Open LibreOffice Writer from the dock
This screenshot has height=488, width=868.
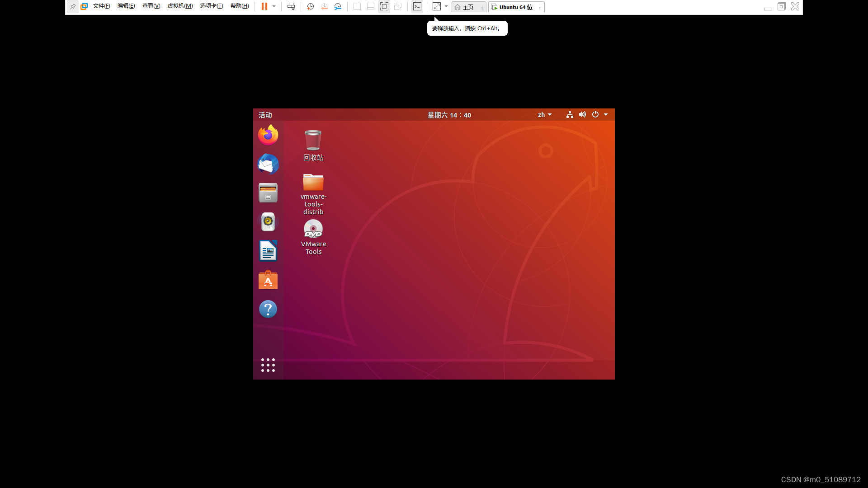click(x=268, y=251)
